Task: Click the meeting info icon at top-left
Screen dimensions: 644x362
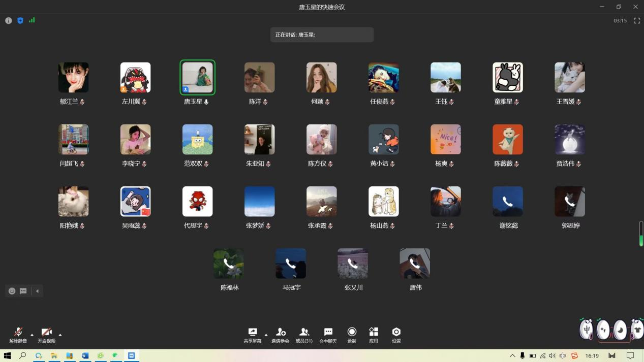Action: tap(9, 21)
